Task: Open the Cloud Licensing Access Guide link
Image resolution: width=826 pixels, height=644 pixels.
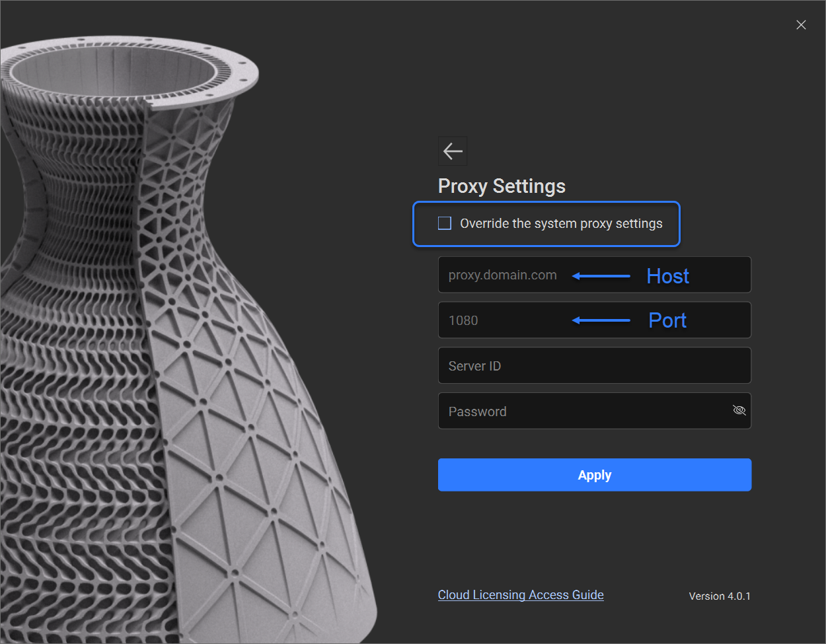Action: (x=521, y=595)
